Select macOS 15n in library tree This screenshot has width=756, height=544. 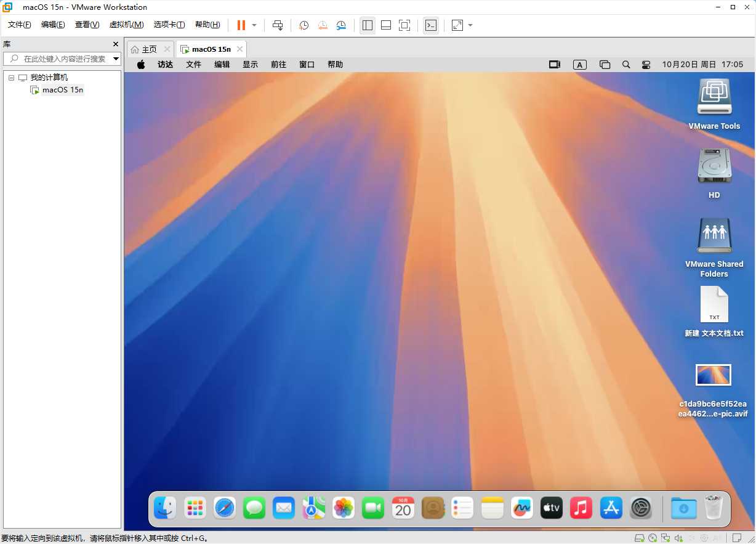pyautogui.click(x=62, y=90)
